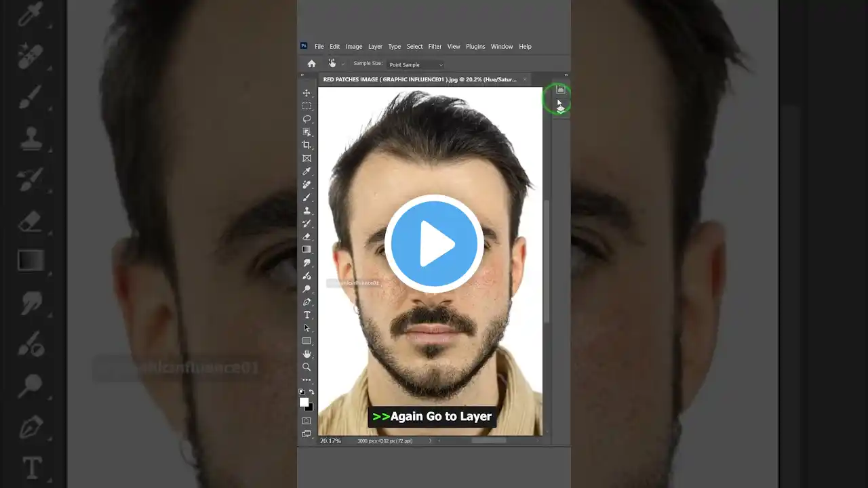Select the Eyedropper tool in toolbar

point(307,171)
